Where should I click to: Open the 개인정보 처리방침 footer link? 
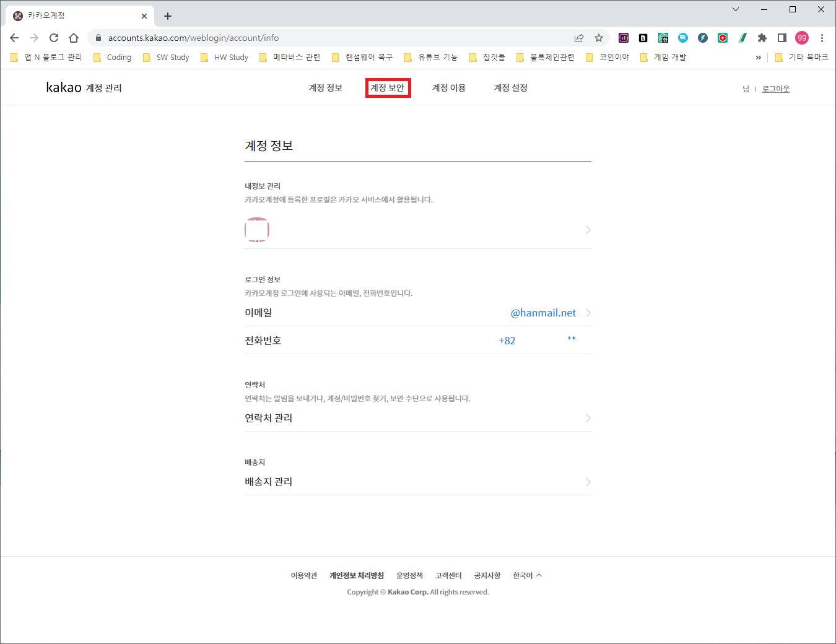[x=357, y=575]
